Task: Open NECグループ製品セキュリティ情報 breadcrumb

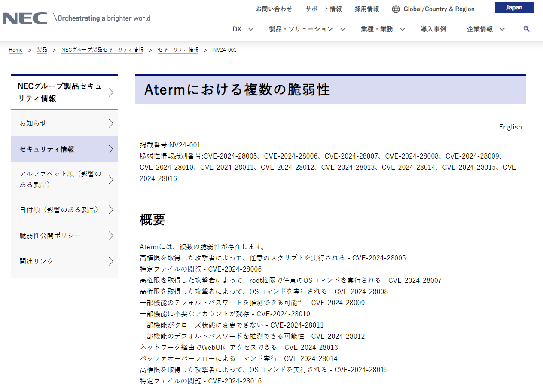Action: (102, 50)
